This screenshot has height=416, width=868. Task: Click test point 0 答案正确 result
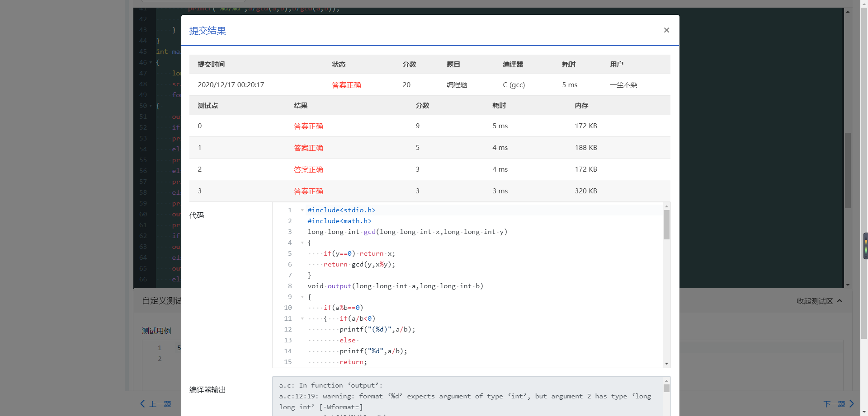pos(308,126)
